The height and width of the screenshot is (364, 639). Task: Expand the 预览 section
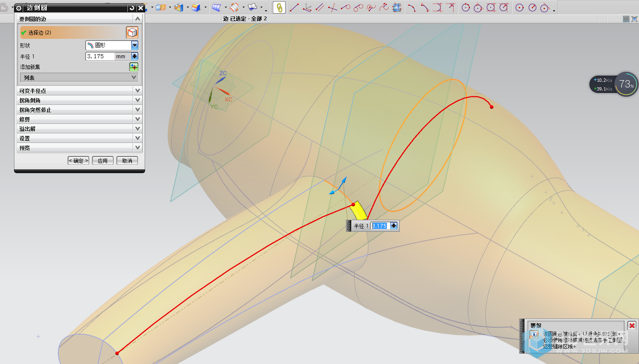tap(80, 148)
